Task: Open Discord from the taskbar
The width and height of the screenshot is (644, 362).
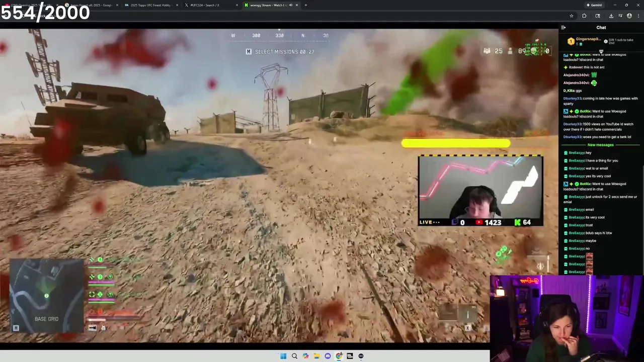Action: coord(328,356)
